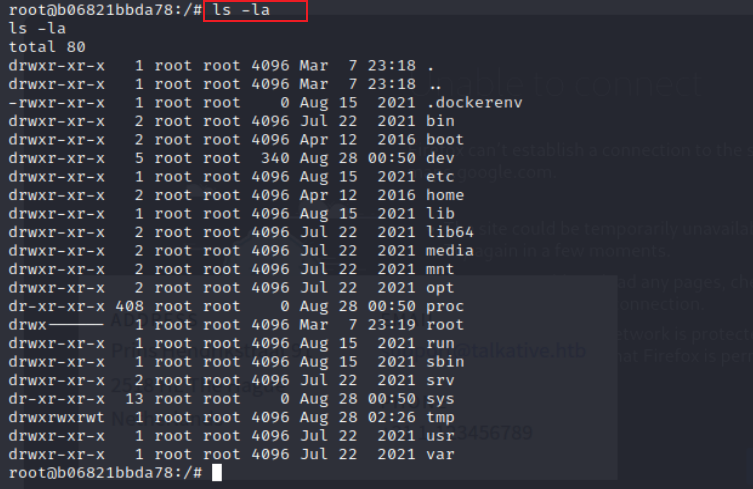Click the boot directory name
Screen dimensions: 753x489
(x=443, y=139)
